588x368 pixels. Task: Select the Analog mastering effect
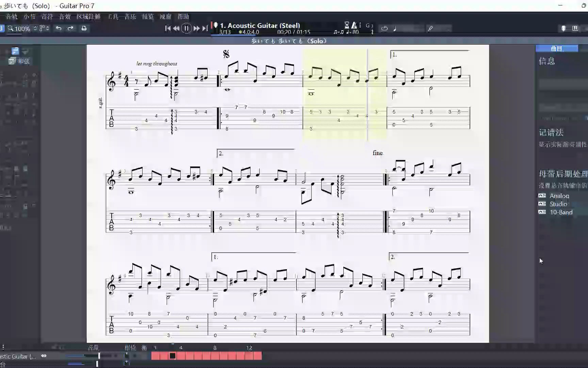tap(559, 196)
